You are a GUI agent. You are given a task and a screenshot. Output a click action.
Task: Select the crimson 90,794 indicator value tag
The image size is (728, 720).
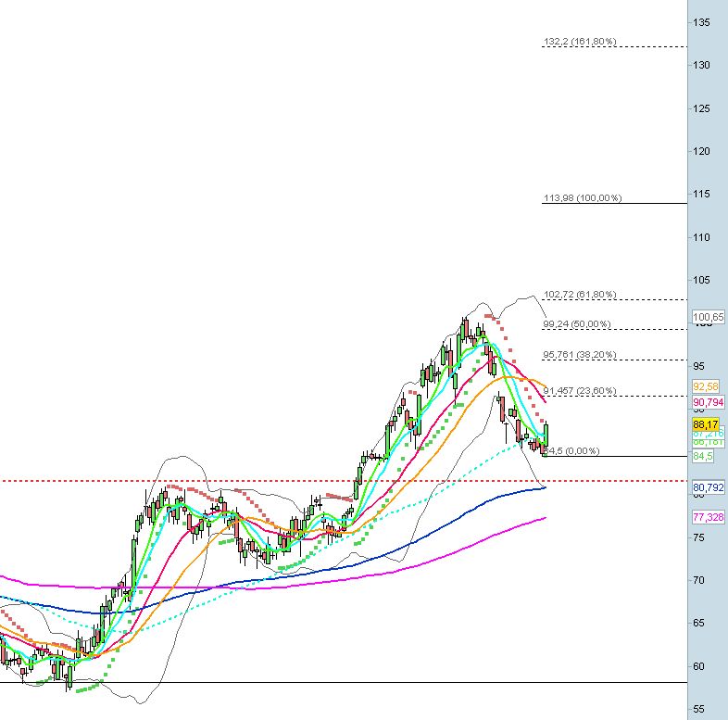[x=708, y=402]
